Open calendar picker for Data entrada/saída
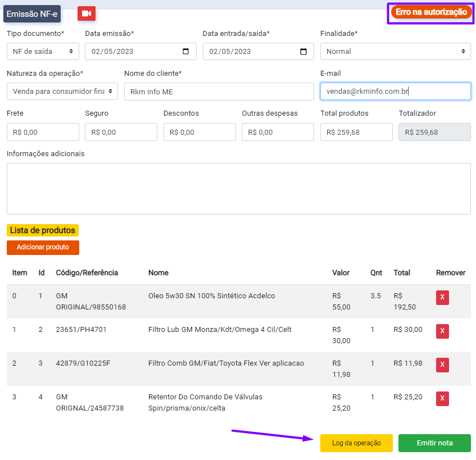The width and height of the screenshot is (476, 460). coord(303,52)
